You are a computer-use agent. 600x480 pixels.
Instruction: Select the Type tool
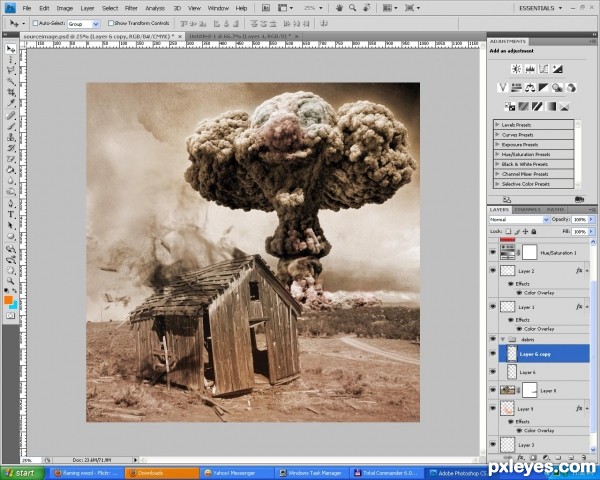(x=11, y=214)
